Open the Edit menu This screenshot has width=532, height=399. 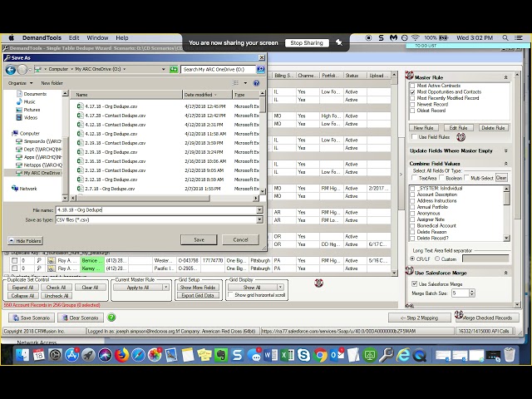tap(74, 38)
